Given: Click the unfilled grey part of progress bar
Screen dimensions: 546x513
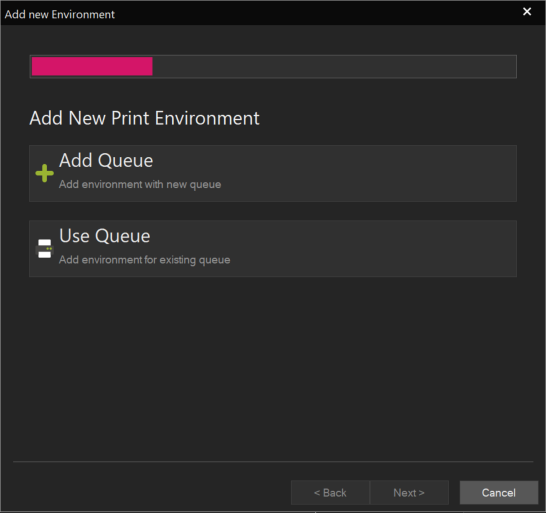Looking at the screenshot, I should point(334,66).
